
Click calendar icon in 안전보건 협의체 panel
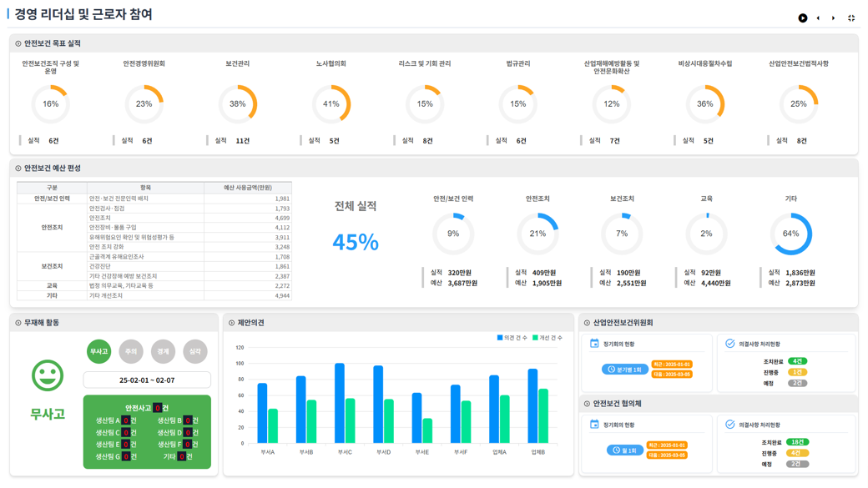coord(594,425)
